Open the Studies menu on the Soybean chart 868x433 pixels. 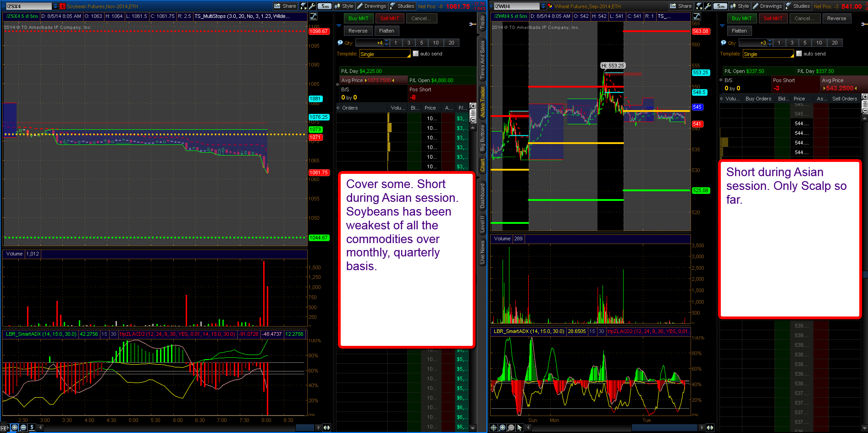(402, 6)
